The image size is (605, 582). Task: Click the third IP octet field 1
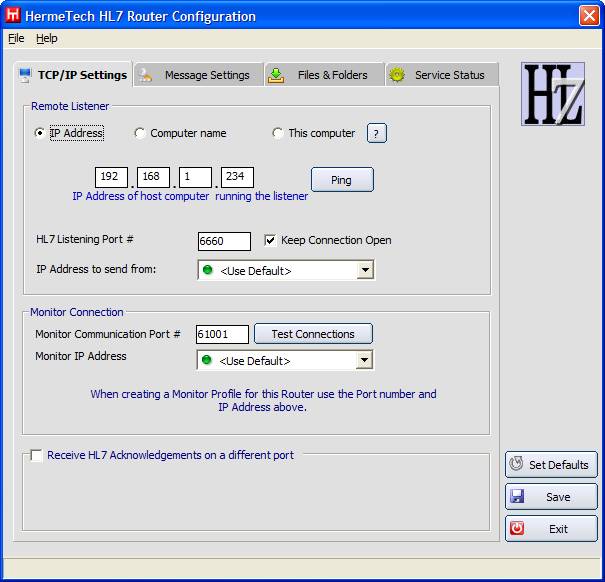(195, 177)
